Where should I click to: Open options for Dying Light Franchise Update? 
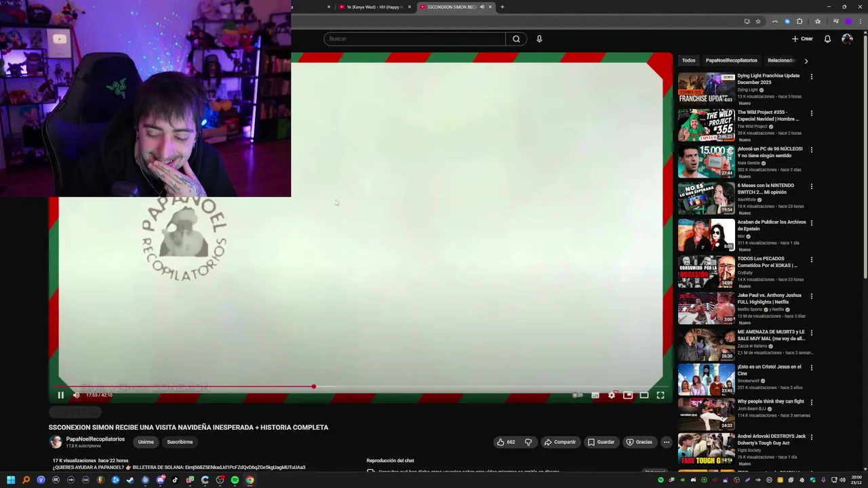pos(811,77)
